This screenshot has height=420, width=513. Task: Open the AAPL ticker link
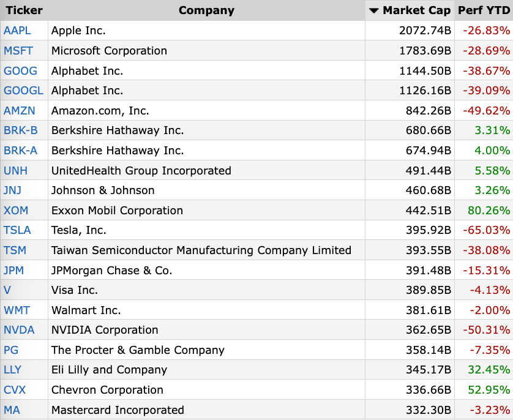coord(17,31)
